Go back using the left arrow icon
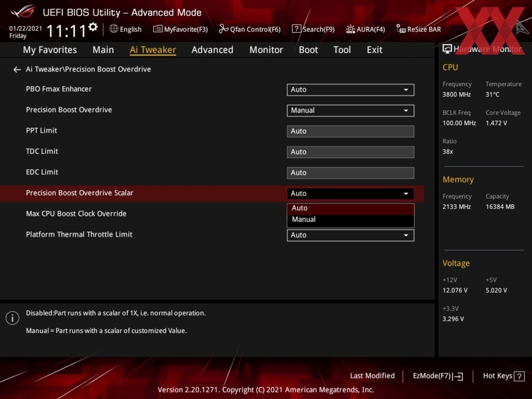This screenshot has width=532, height=399. (x=17, y=70)
